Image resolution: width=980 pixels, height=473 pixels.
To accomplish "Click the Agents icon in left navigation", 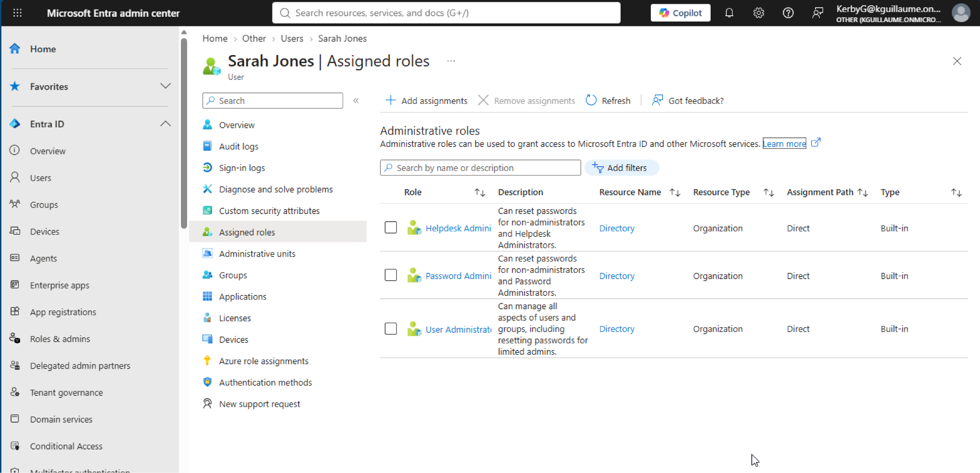I will (x=15, y=258).
